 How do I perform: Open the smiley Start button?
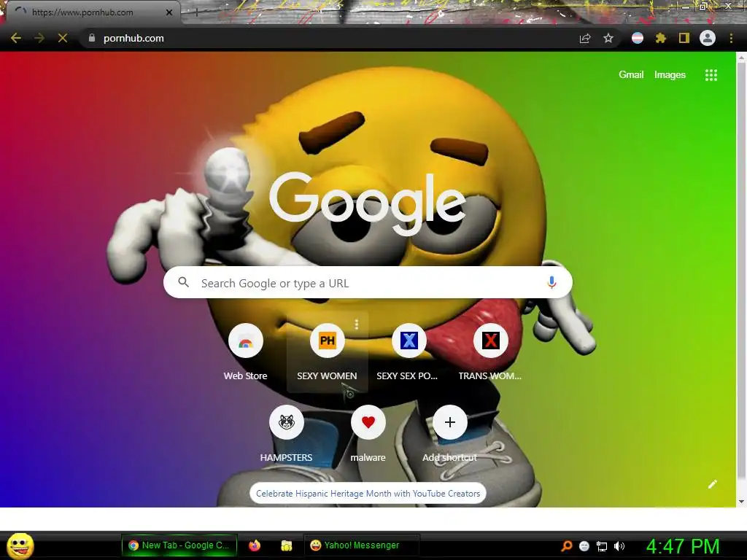click(x=20, y=545)
